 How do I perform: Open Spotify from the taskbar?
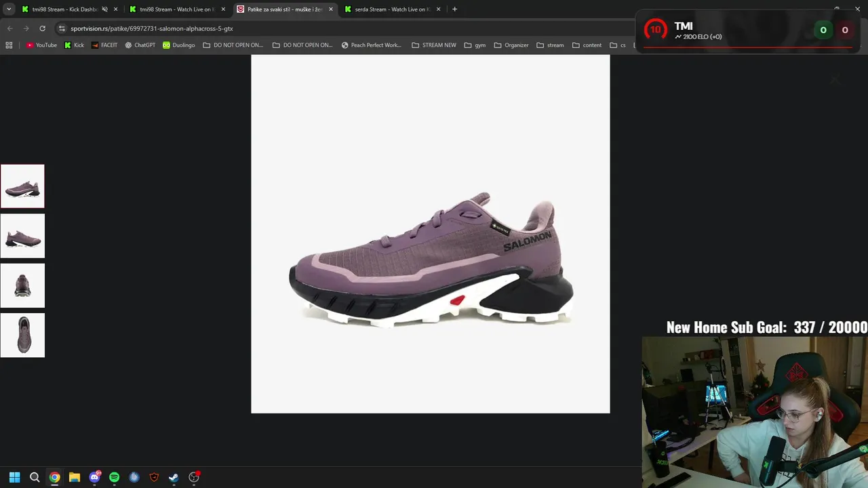click(x=114, y=477)
